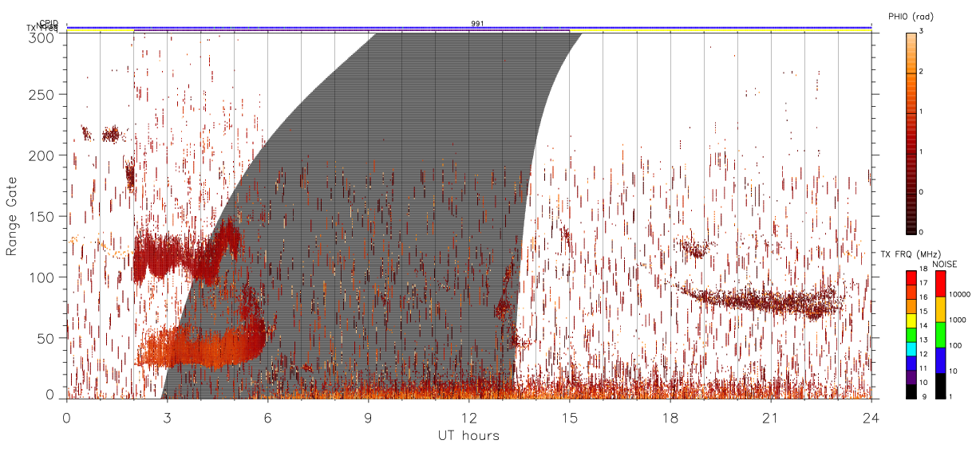Click the '13' label in TX FRQ legend
The width and height of the screenshot is (980, 452).
[923, 341]
